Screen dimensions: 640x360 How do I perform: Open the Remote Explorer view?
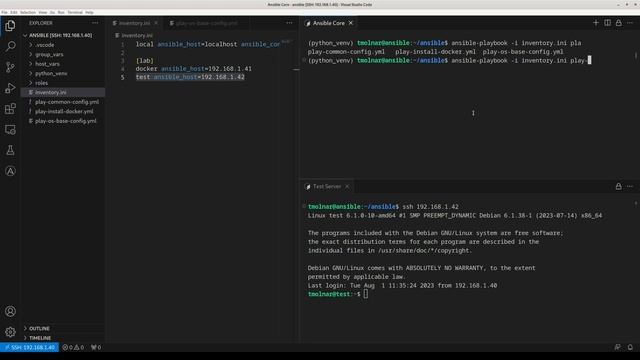(10, 129)
